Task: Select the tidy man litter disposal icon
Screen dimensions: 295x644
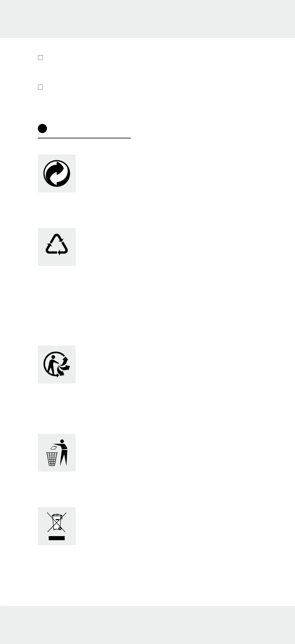Action: coord(57,453)
